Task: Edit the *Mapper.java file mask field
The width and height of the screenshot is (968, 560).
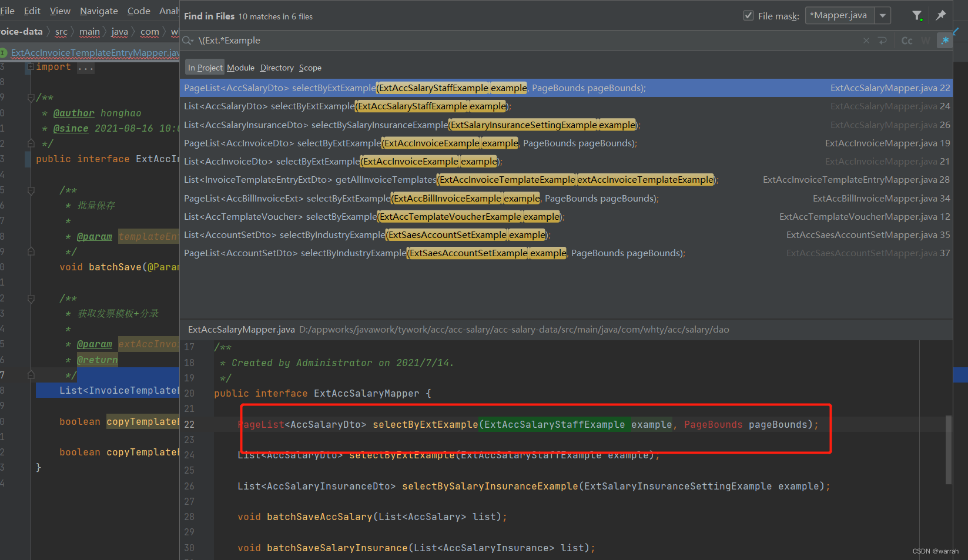Action: 840,16
